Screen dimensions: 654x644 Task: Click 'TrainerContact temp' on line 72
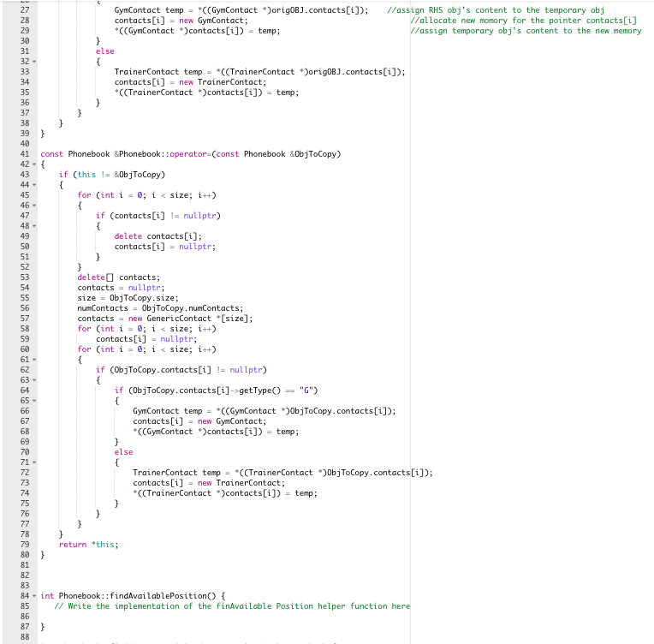176,473
